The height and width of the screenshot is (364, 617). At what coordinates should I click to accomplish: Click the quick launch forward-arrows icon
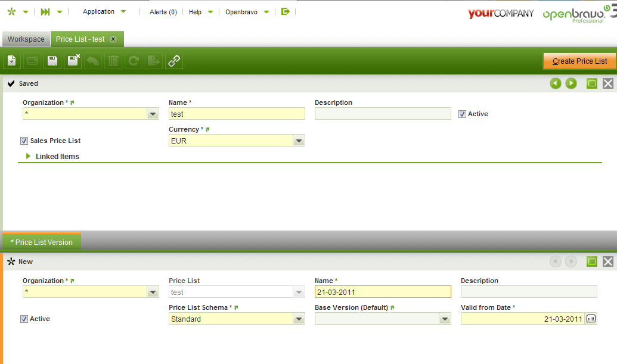45,12
